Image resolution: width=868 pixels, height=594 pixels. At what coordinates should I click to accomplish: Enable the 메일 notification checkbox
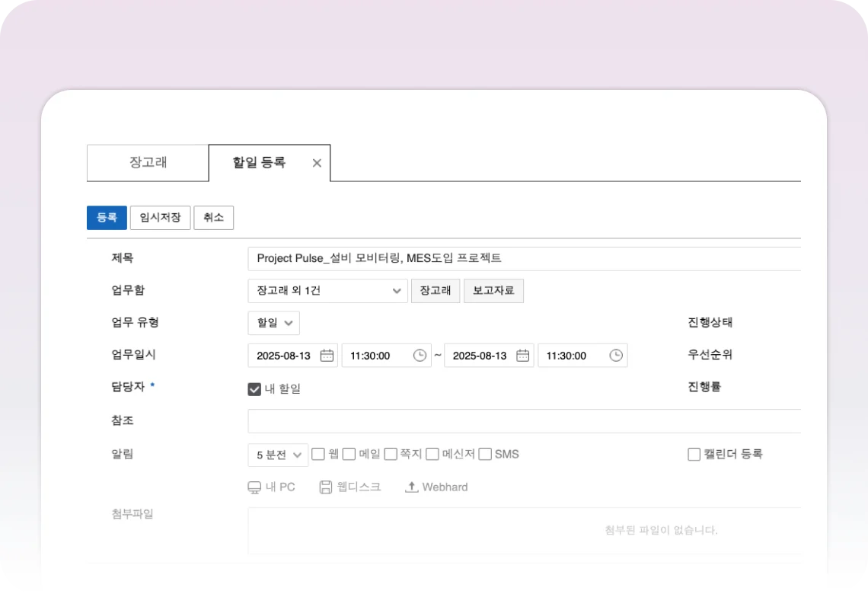click(x=349, y=454)
